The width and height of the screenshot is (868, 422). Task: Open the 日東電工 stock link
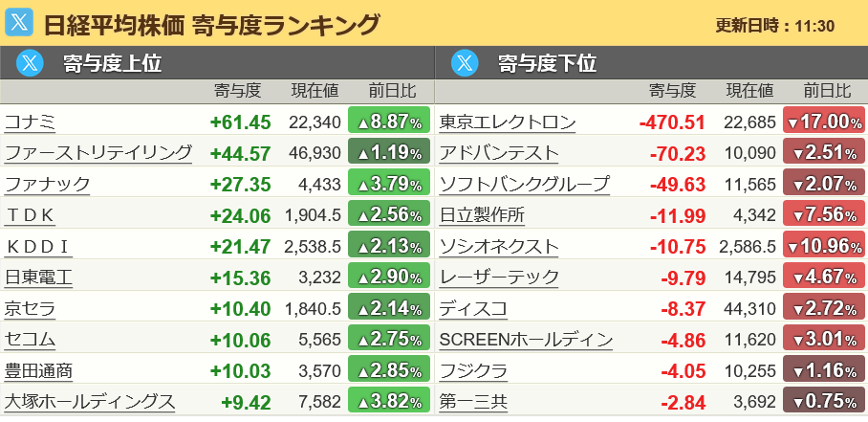pos(38,277)
